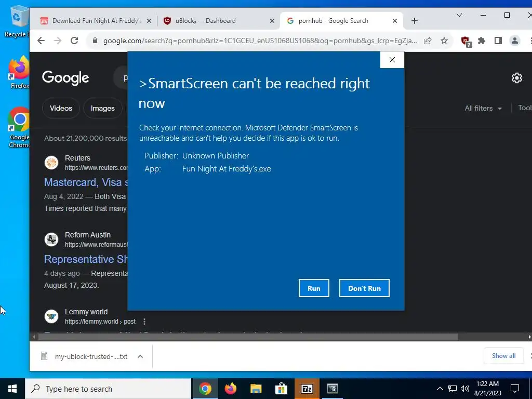Viewport: 532px width, 399px height.
Task: Click the Reform Austin favicon
Action: coord(51,240)
